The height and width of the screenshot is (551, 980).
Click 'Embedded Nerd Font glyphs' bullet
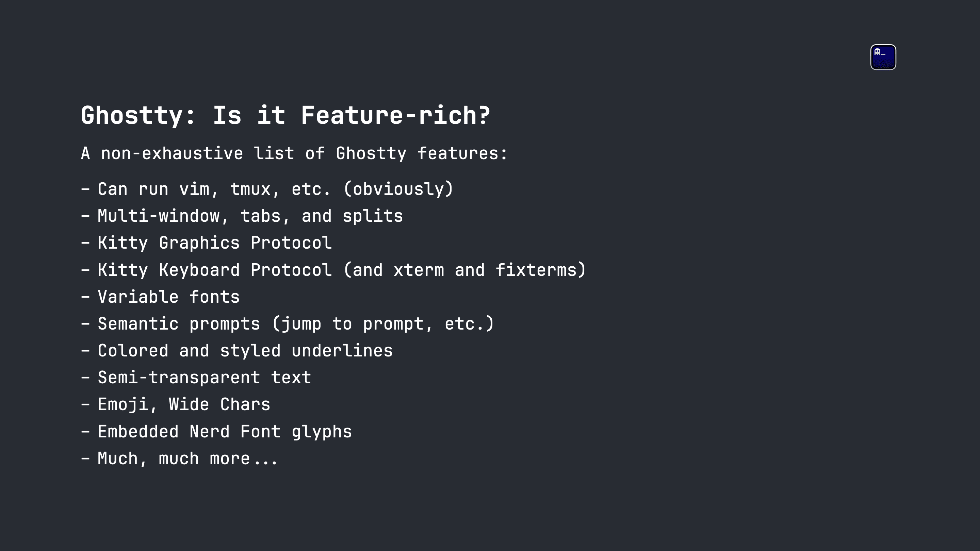(216, 432)
